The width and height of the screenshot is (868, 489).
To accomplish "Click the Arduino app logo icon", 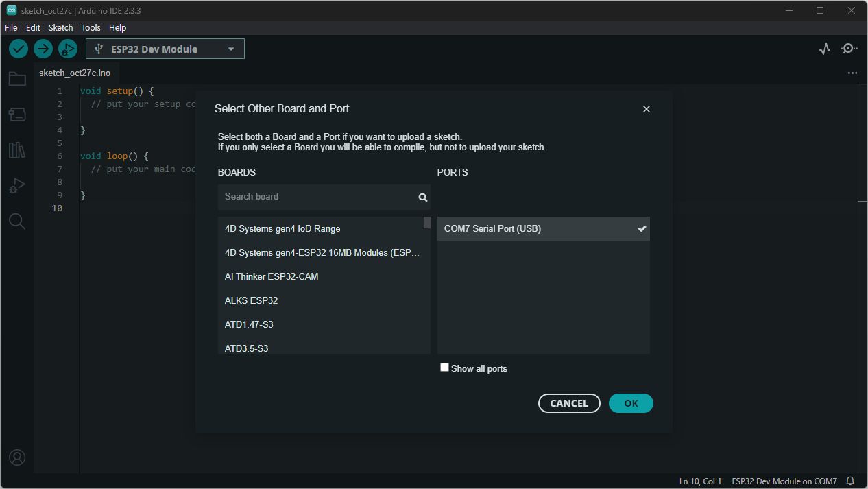I will click(x=12, y=10).
